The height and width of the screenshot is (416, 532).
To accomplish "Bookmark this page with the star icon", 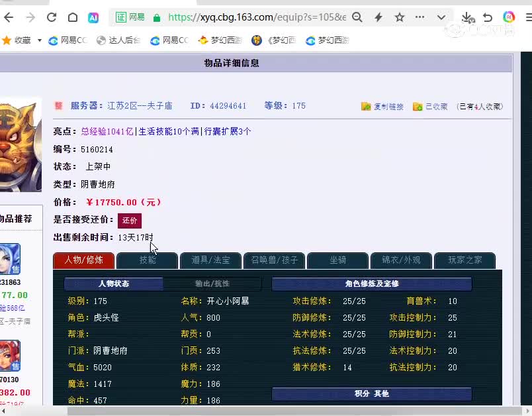I will 400,17.
